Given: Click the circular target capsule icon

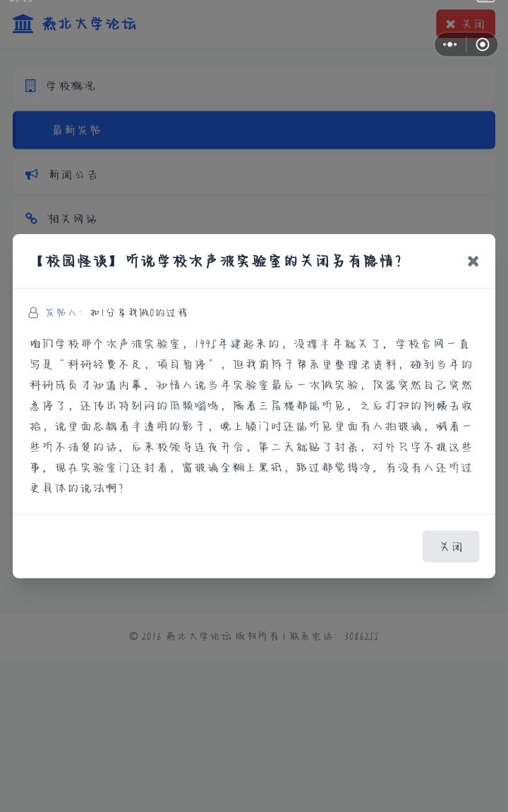Looking at the screenshot, I should pyautogui.click(x=482, y=44).
